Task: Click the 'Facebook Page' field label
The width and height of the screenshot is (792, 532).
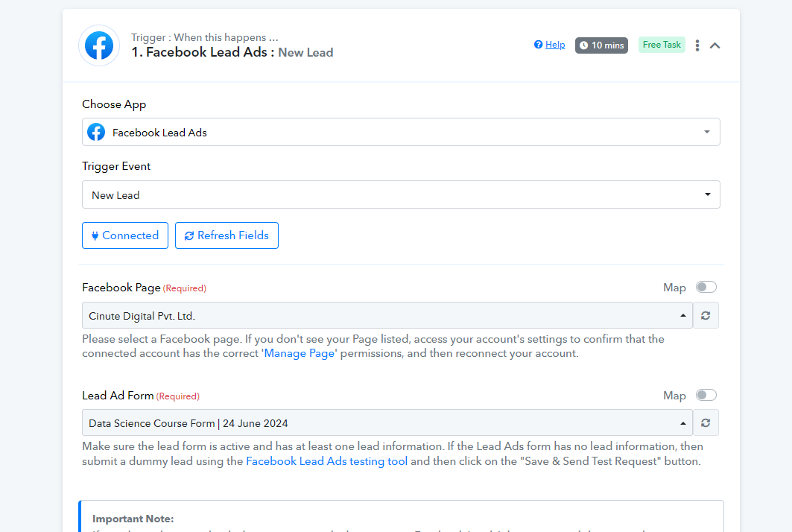Action: tap(121, 288)
